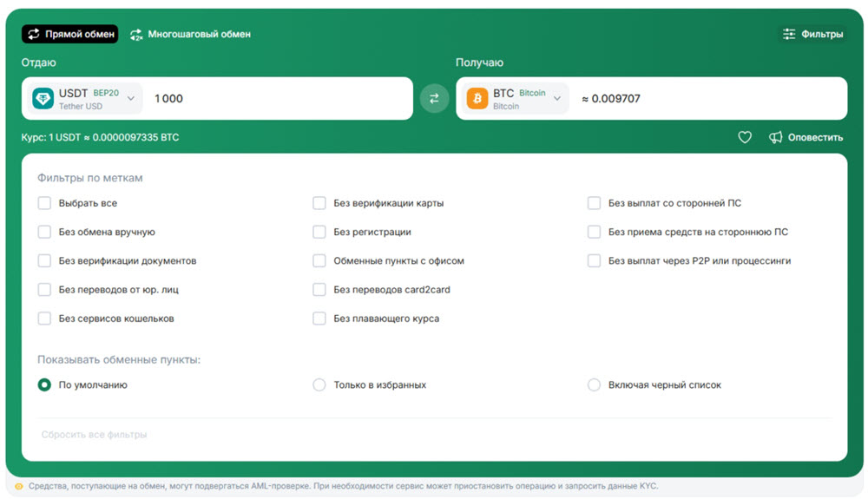Toggle the Фильтры panel button
This screenshot has height=499, width=868.
click(x=812, y=35)
